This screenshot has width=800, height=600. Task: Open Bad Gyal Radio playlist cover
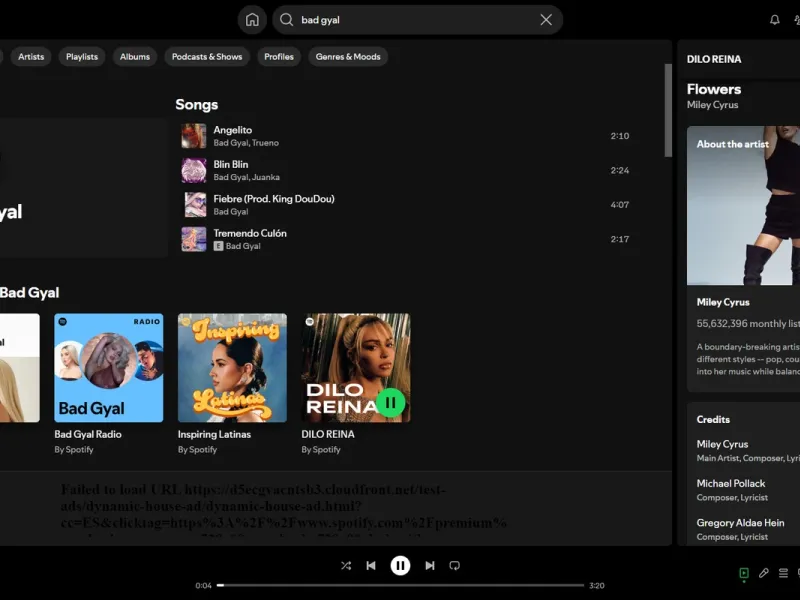pyautogui.click(x=109, y=368)
